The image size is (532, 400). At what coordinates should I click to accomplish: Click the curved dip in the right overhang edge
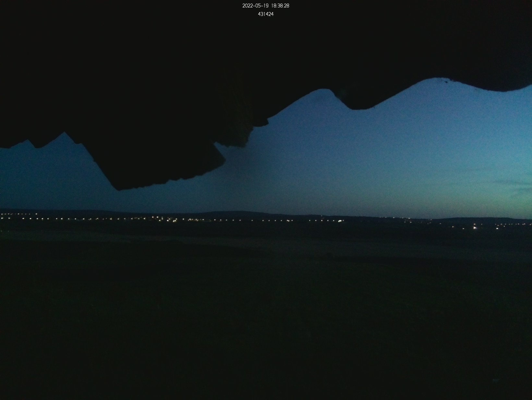357,108
